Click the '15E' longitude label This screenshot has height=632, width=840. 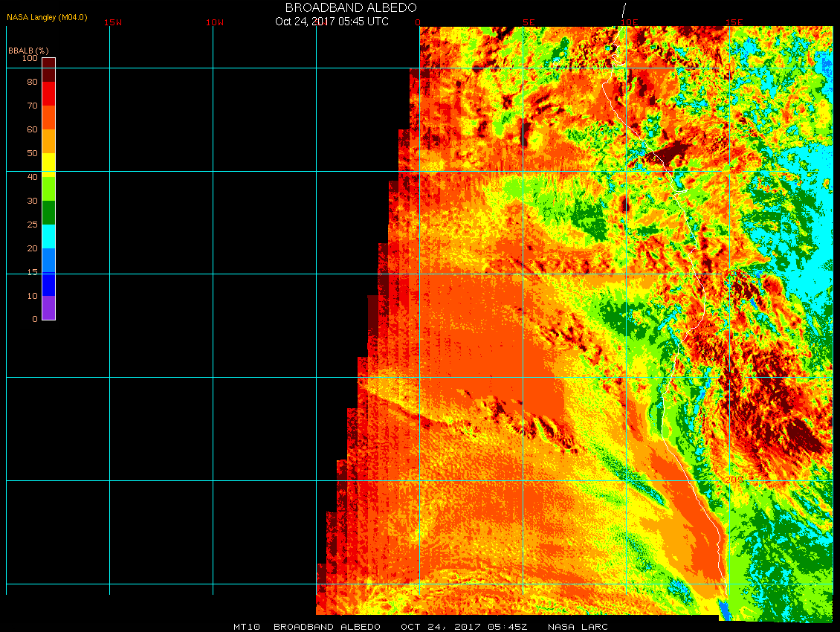[x=734, y=22]
